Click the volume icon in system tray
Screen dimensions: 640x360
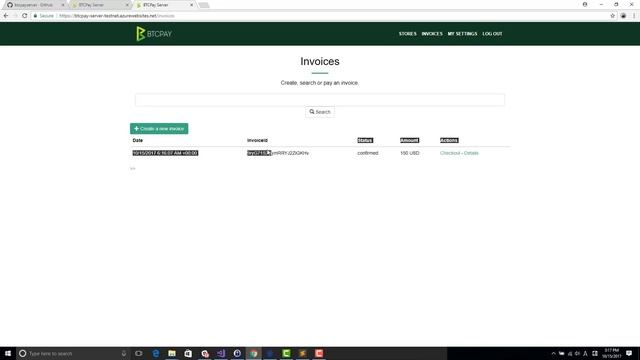pos(577,353)
